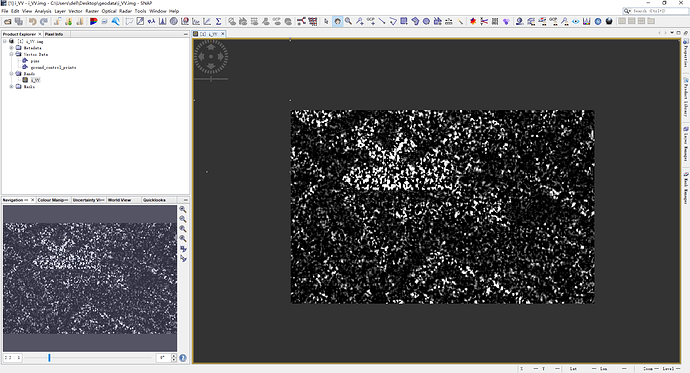
Task: Open the histogram tool icon
Action: (x=162, y=21)
